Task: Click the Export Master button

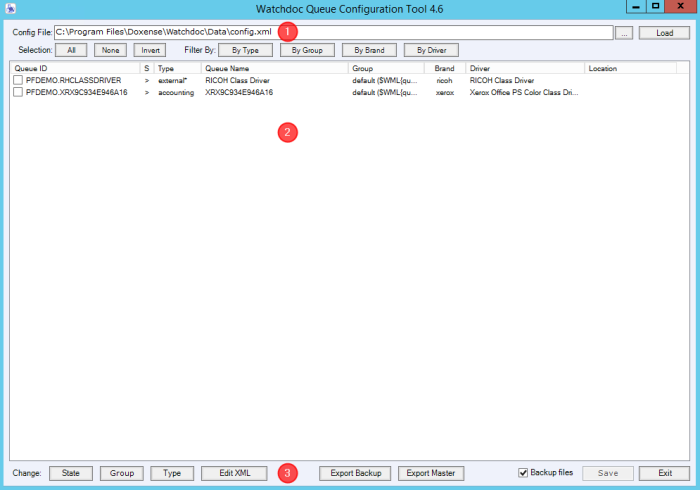Action: (431, 473)
